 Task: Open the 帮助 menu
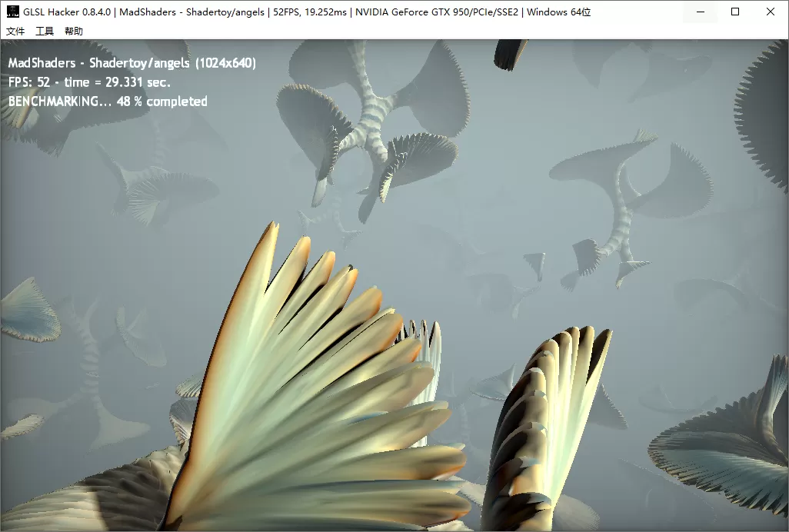tap(74, 31)
